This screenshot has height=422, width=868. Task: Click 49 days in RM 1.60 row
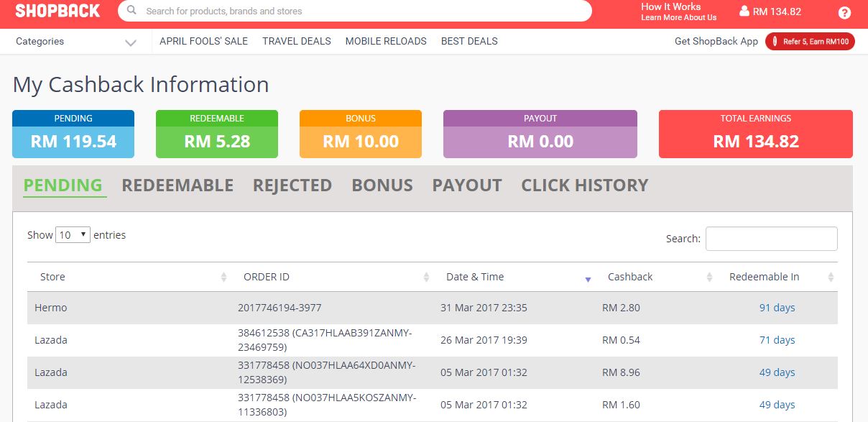(x=777, y=405)
